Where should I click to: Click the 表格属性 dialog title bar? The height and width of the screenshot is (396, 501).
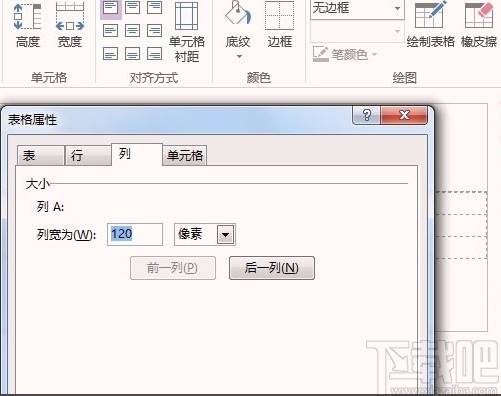[177, 119]
